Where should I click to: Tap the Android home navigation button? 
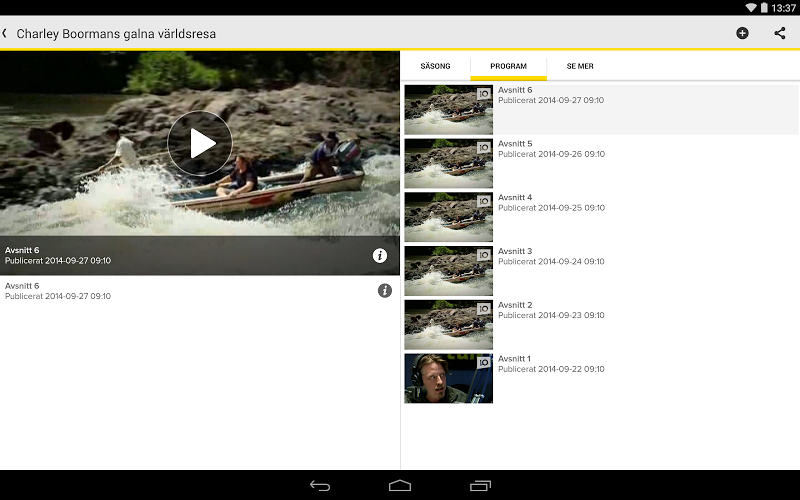(x=400, y=486)
